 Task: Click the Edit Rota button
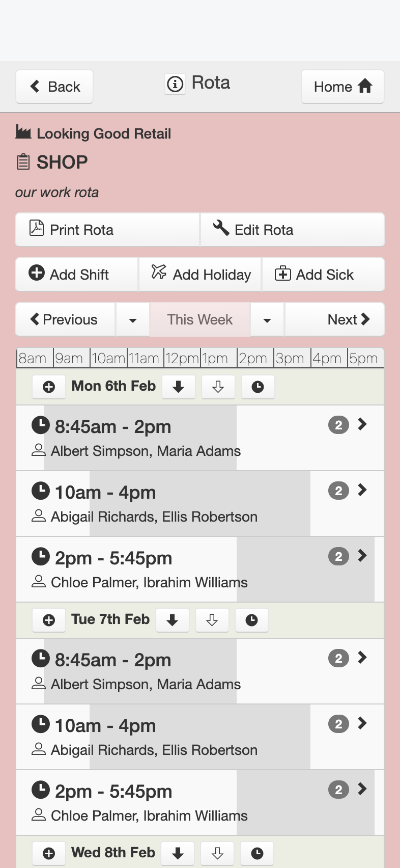(292, 230)
